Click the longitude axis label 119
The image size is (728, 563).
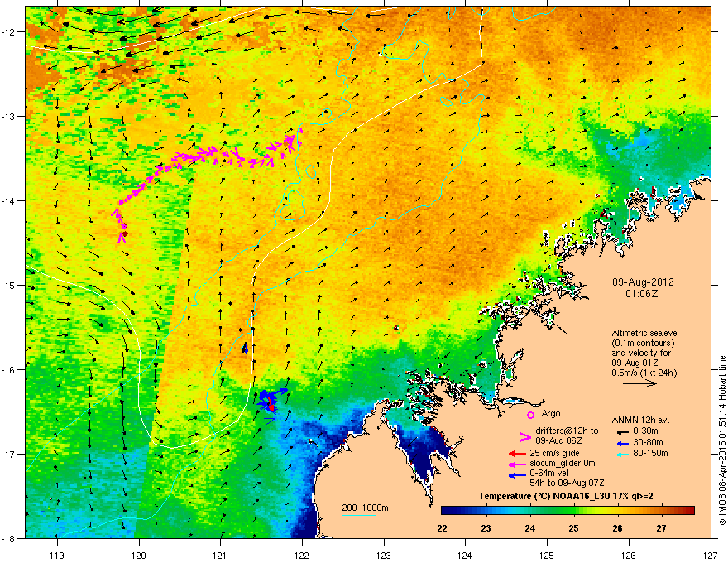click(57, 555)
